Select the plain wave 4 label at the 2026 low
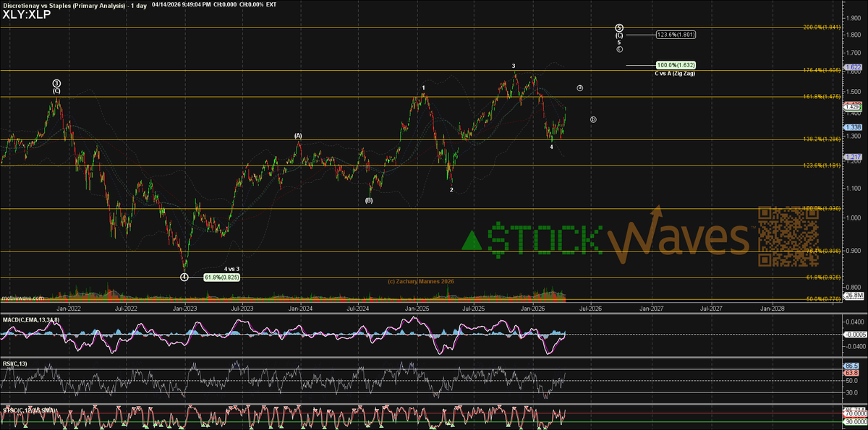The height and width of the screenshot is (430, 868). (551, 147)
